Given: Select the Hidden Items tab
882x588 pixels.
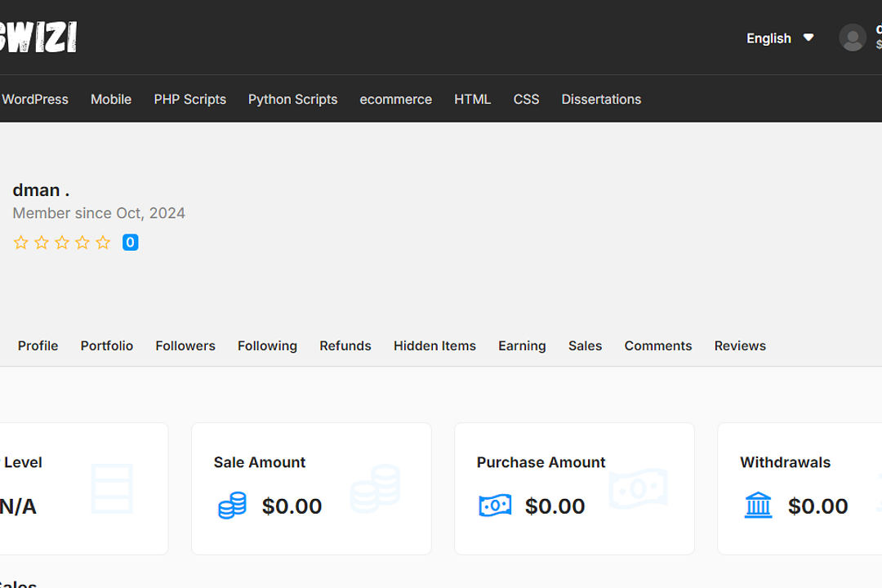Looking at the screenshot, I should coord(434,345).
